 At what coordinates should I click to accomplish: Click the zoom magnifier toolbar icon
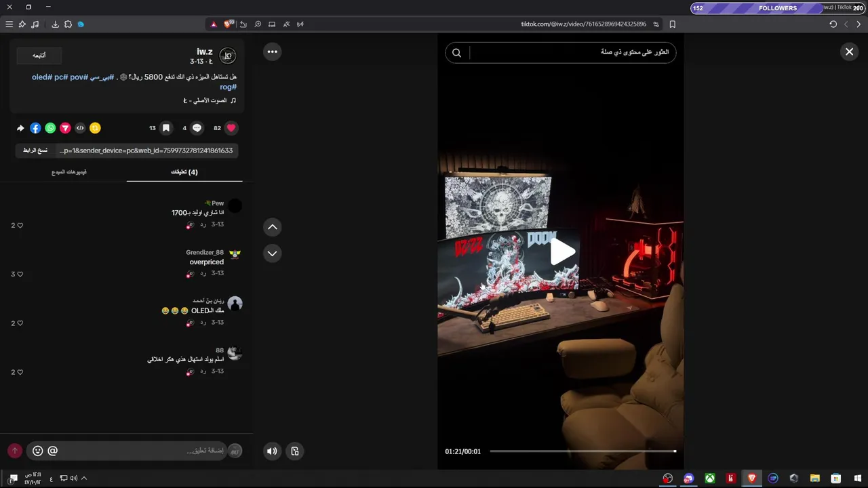(x=258, y=24)
